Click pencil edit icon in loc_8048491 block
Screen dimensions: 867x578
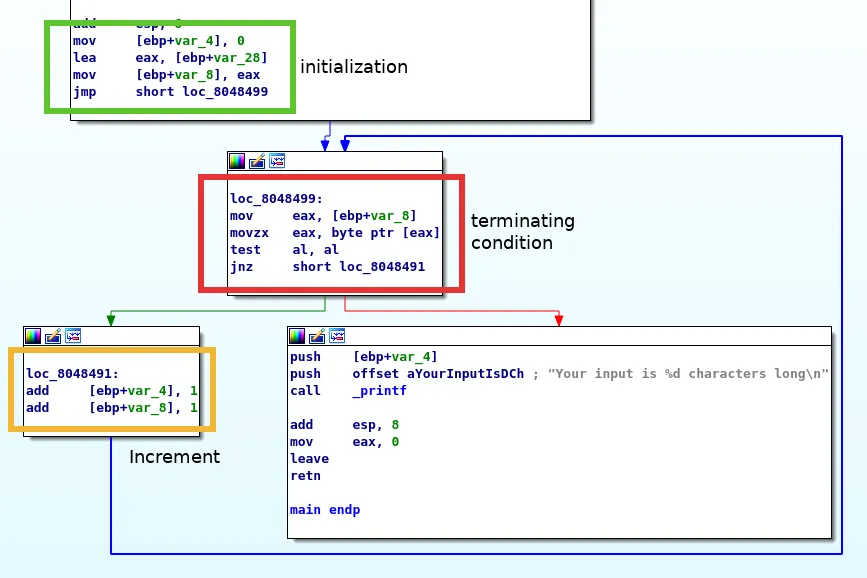[53, 336]
